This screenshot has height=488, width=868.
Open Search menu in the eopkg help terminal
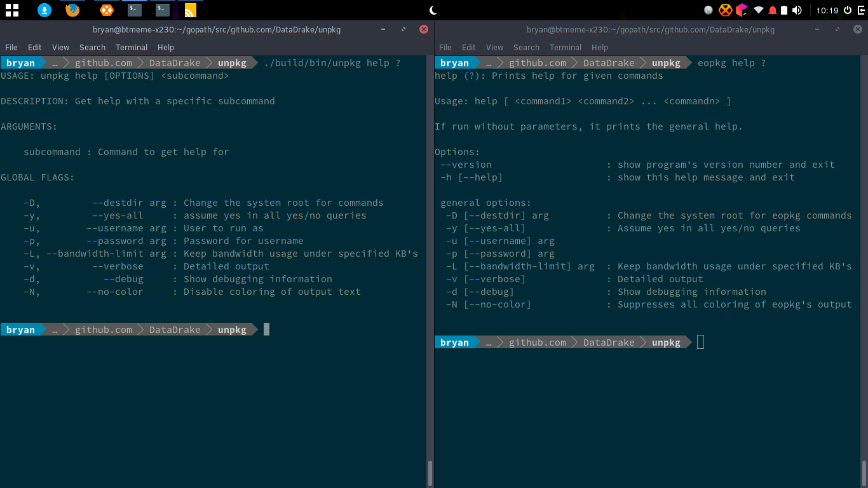coord(526,48)
